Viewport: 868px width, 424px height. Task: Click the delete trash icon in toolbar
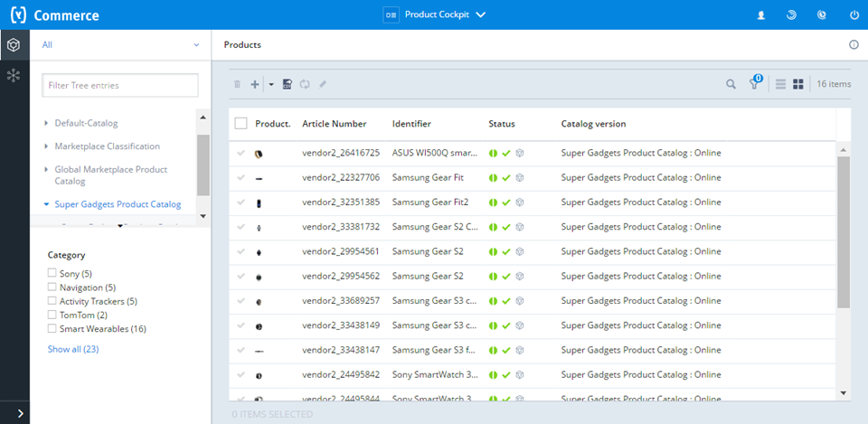click(238, 84)
